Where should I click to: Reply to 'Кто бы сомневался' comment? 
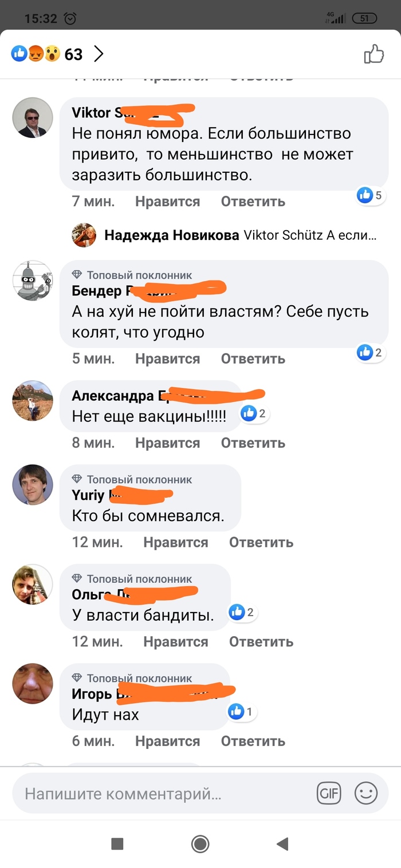pos(261,543)
